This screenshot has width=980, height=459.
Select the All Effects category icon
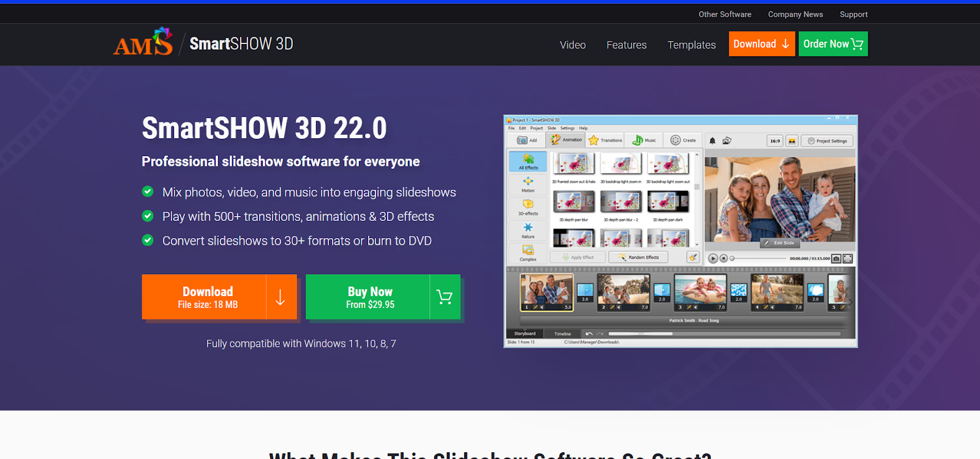coord(528,162)
